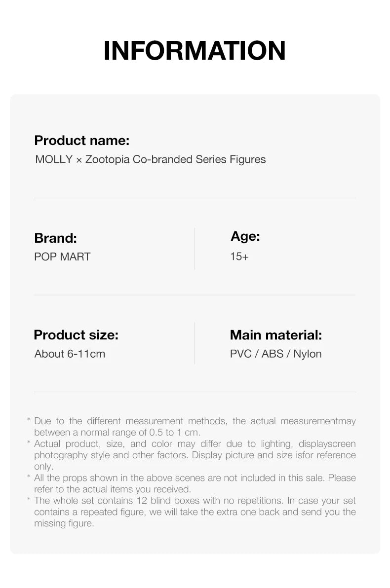Viewport: 390px width, 588px height.
Task: Click the vertical divider between Brand and Age
Action: pyautogui.click(x=195, y=249)
